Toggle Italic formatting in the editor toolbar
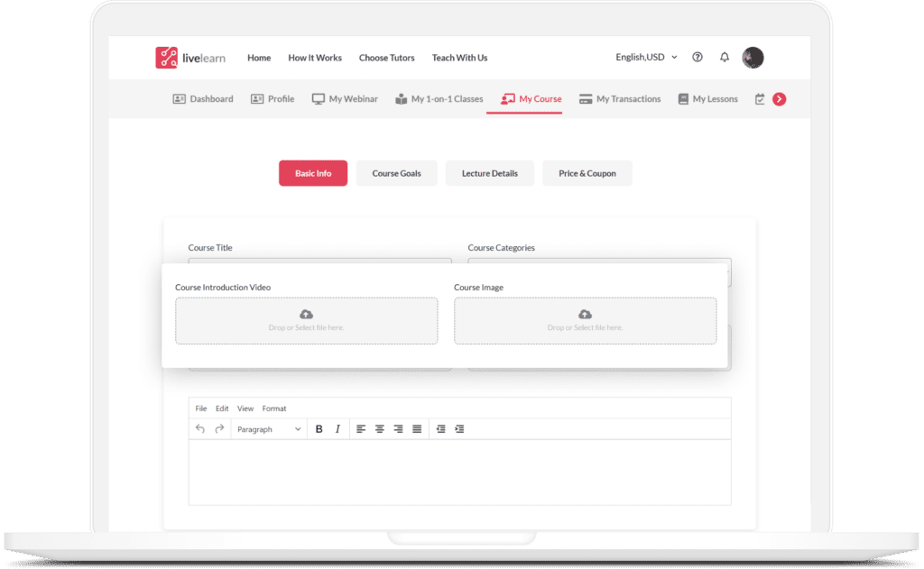This screenshot has height=569, width=924. pos(337,428)
